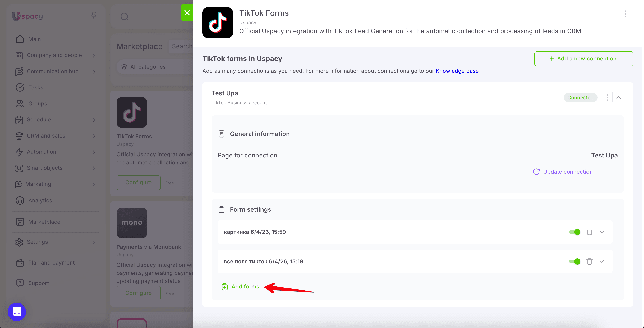
Task: Click the CRM and sales stack icon
Action: pos(19,136)
